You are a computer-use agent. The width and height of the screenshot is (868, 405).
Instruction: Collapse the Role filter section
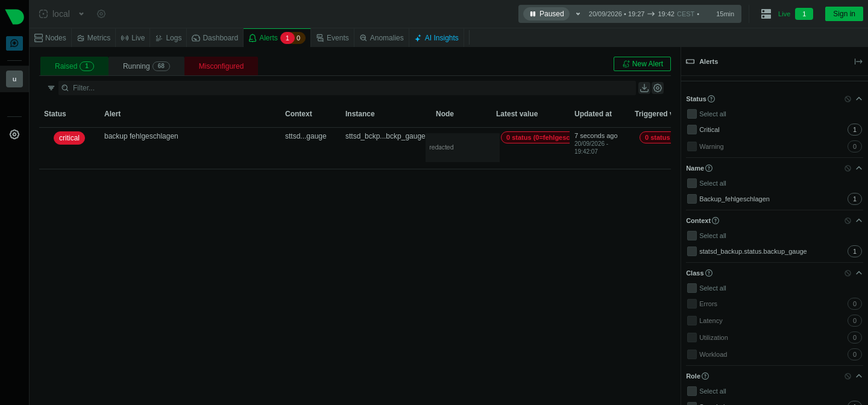859,376
